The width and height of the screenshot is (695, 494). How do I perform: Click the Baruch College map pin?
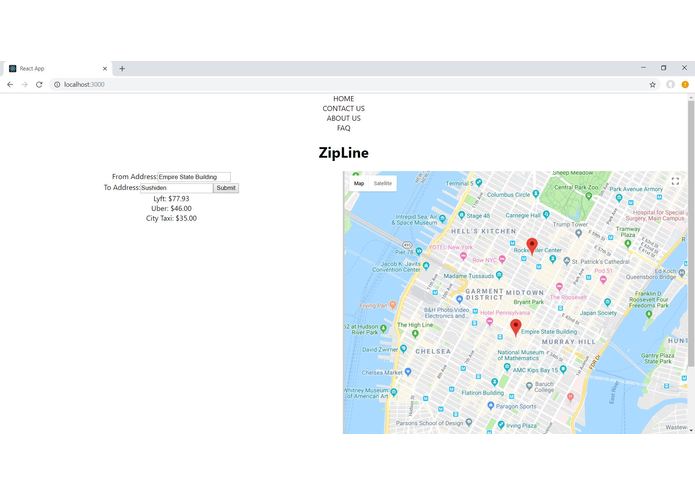[x=529, y=386]
